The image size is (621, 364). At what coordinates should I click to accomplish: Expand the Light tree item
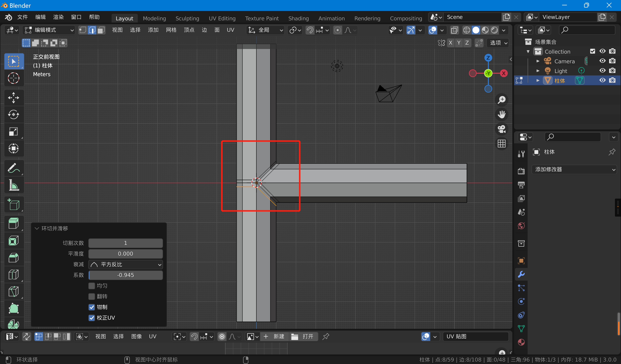click(538, 71)
